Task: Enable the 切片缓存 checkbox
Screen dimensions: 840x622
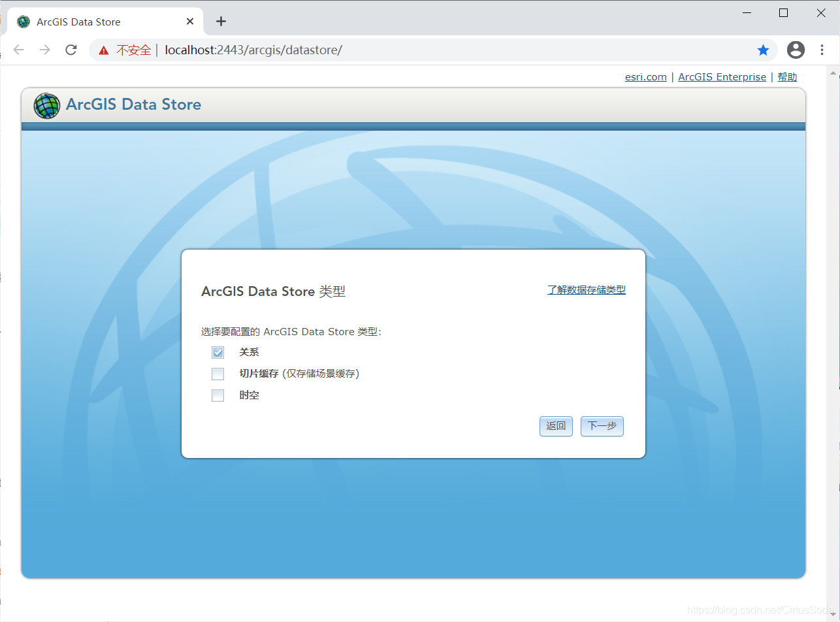Action: point(218,374)
